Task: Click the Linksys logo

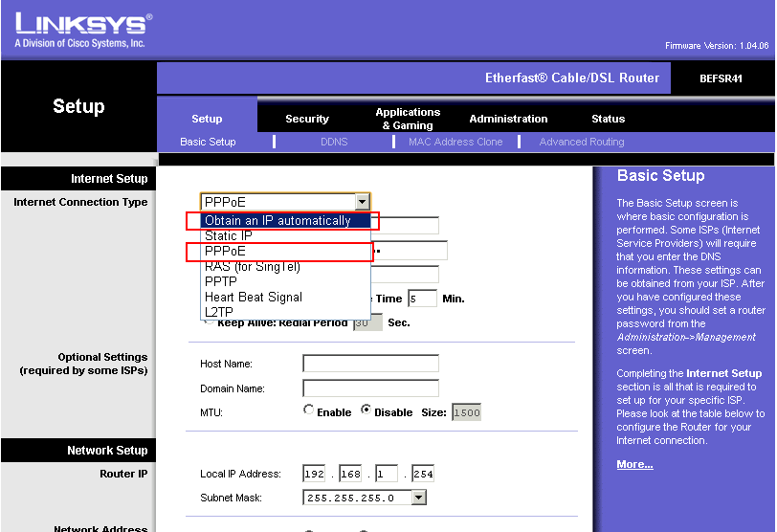Action: point(83,30)
